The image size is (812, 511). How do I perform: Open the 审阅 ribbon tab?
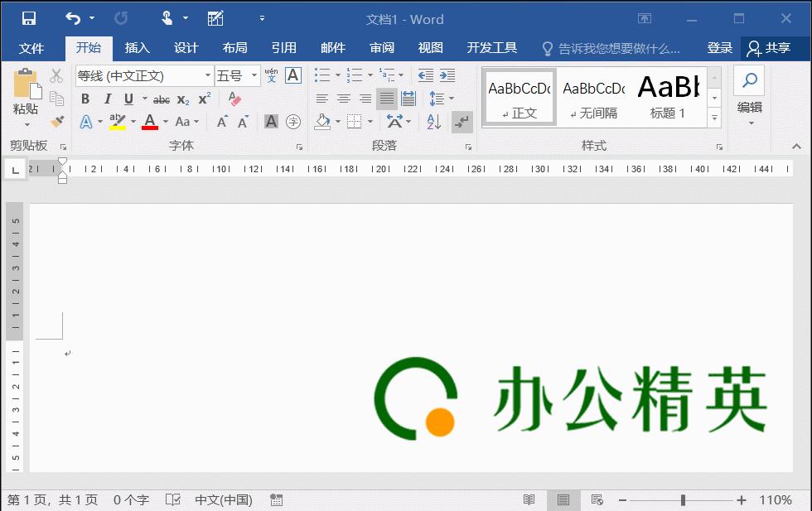pos(381,48)
